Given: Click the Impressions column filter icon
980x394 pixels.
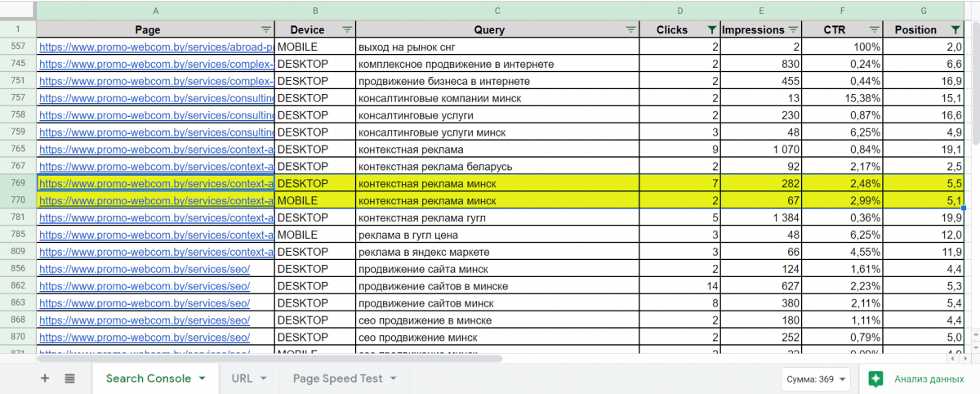Looking at the screenshot, I should pos(793,29).
